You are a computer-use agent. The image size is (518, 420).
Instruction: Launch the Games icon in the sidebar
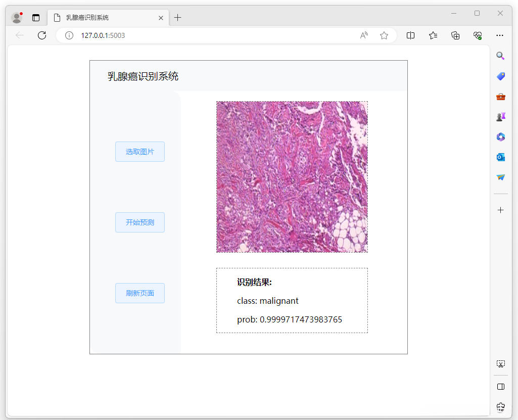point(500,116)
